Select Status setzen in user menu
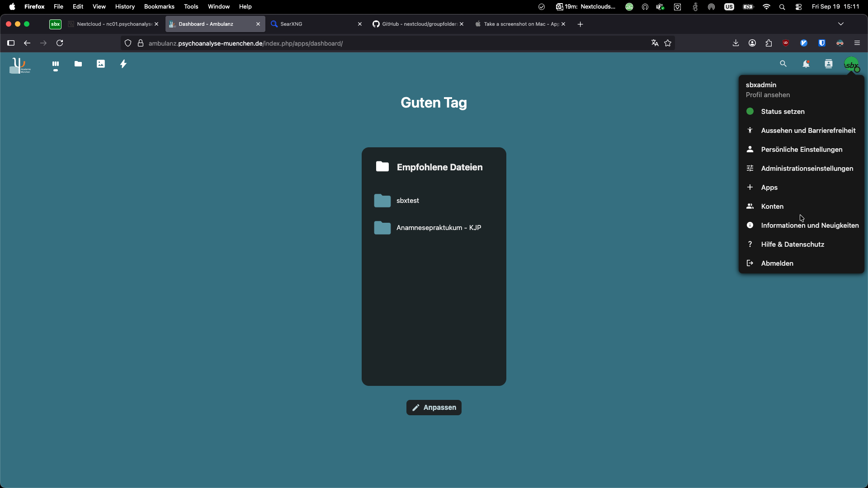 tap(783, 112)
